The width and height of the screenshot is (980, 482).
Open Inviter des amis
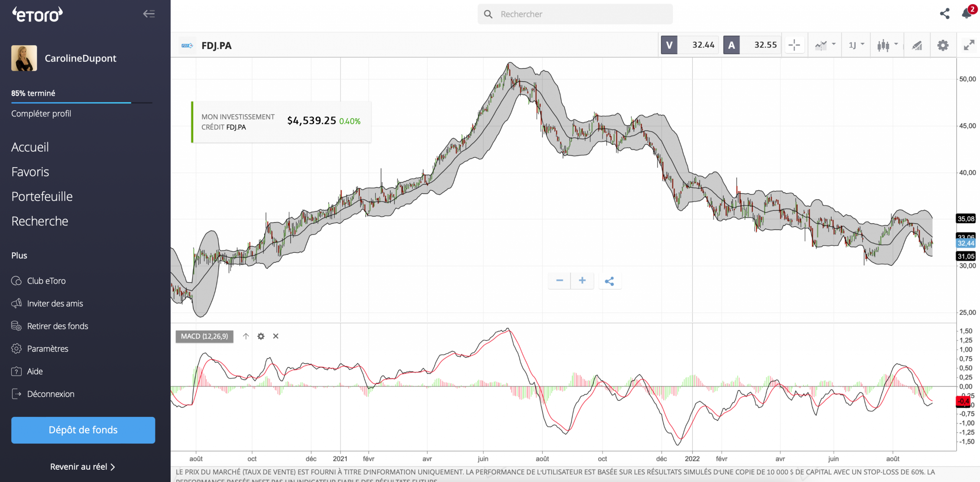coord(55,303)
